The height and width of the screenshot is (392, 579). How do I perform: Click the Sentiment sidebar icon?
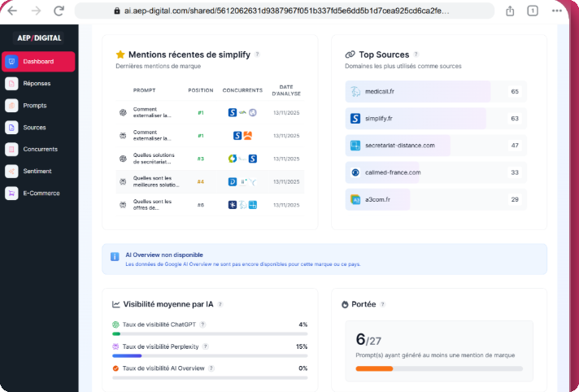(x=11, y=171)
